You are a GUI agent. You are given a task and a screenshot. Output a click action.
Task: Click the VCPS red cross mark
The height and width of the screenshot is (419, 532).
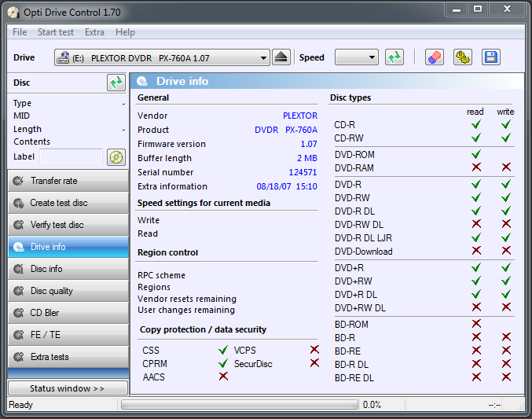[x=314, y=349]
